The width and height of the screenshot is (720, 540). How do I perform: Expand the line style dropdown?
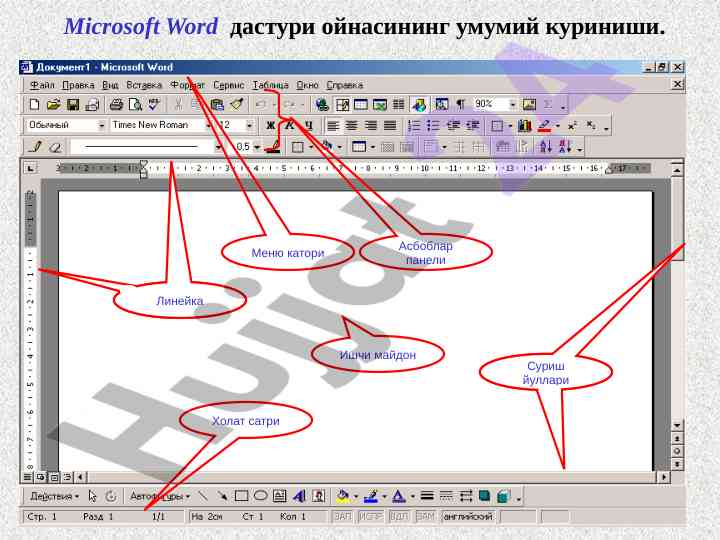(x=219, y=147)
